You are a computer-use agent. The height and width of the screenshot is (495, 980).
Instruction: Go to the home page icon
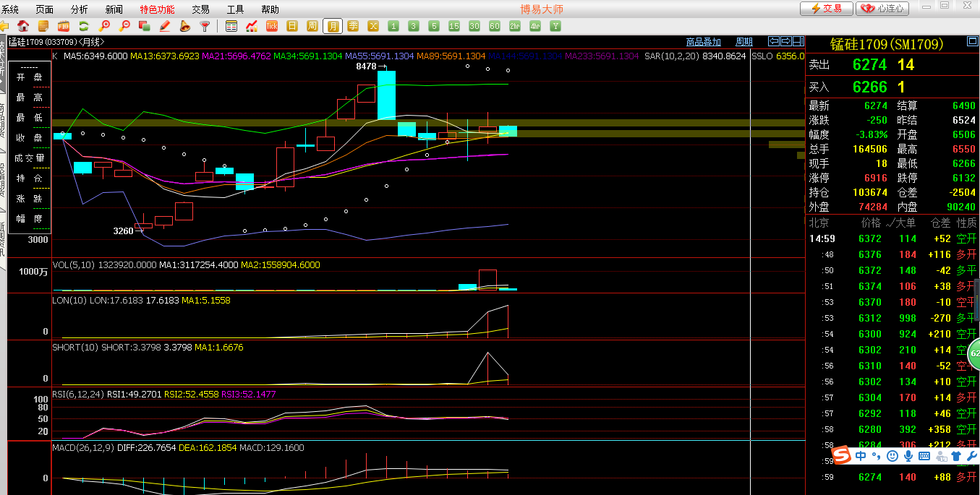(23, 26)
